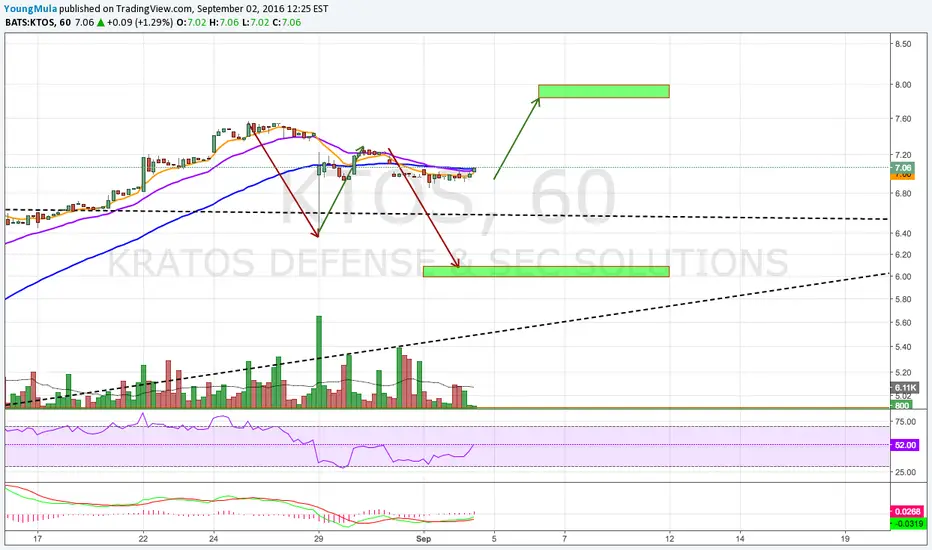Viewport: 932px width, 550px height.
Task: Select the green 800 volume tag
Action: (x=902, y=406)
